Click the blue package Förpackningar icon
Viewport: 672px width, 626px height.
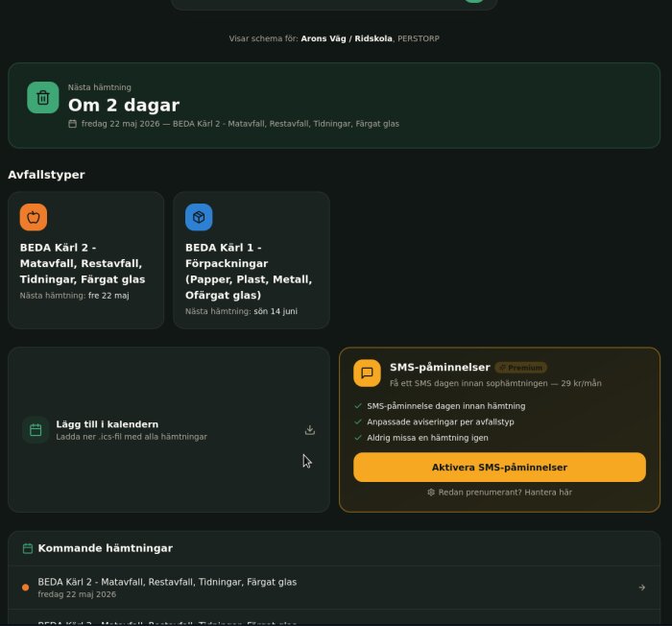click(x=199, y=217)
